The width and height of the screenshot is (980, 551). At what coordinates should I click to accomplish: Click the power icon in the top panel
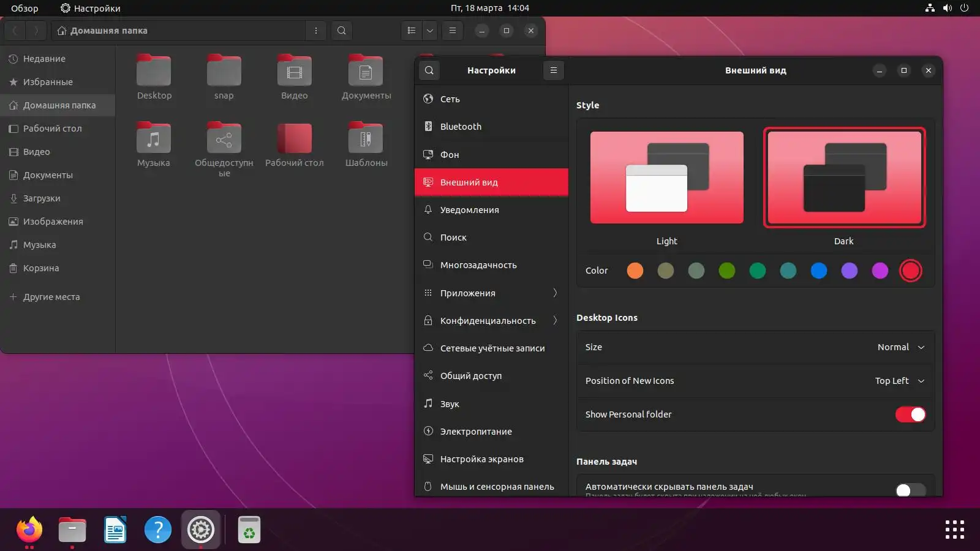click(965, 8)
